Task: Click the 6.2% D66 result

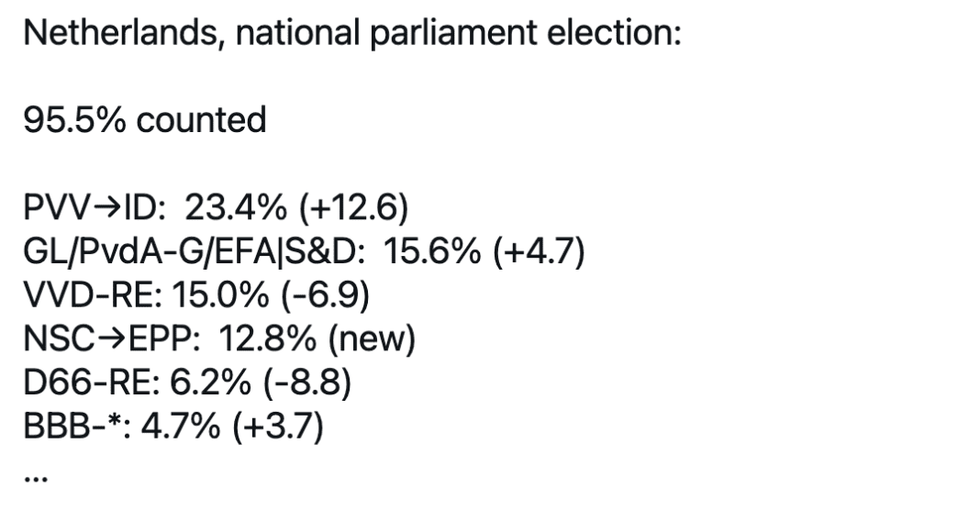Action: click(x=211, y=382)
